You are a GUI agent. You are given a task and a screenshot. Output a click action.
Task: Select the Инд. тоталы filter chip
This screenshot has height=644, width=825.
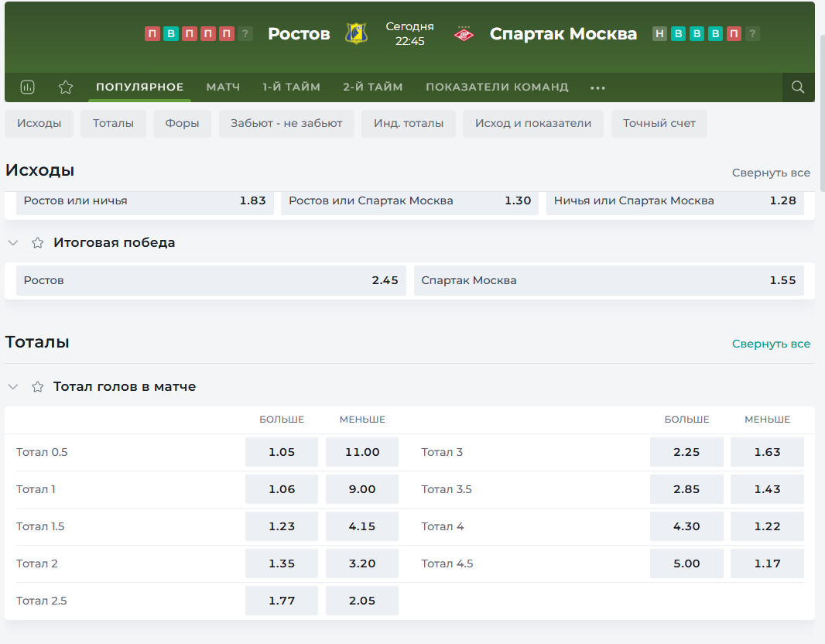(409, 124)
